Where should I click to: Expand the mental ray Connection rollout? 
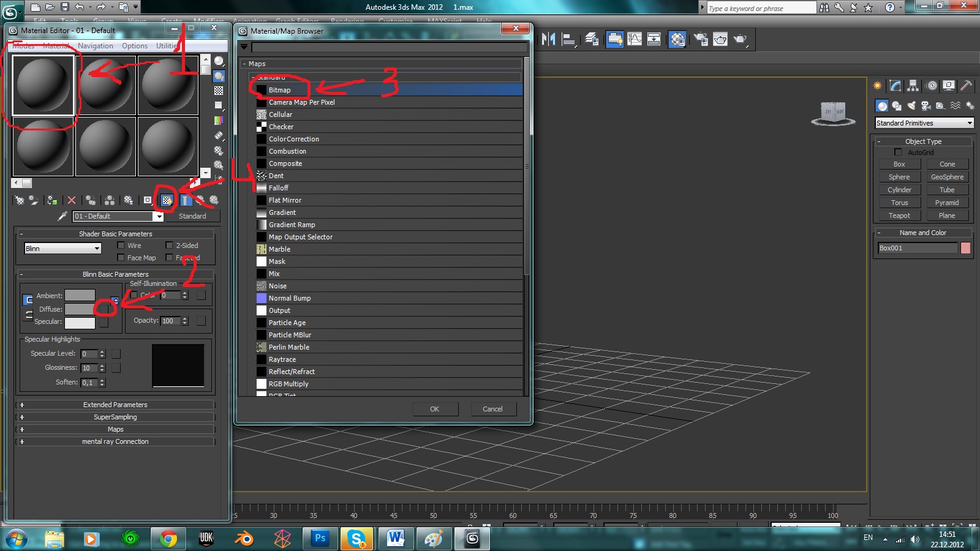point(115,441)
